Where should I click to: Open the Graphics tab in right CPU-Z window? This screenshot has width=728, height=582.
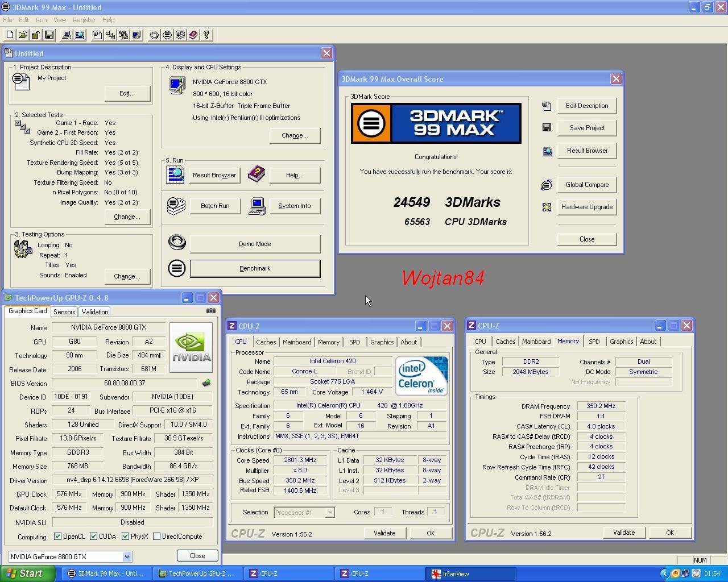pyautogui.click(x=621, y=341)
